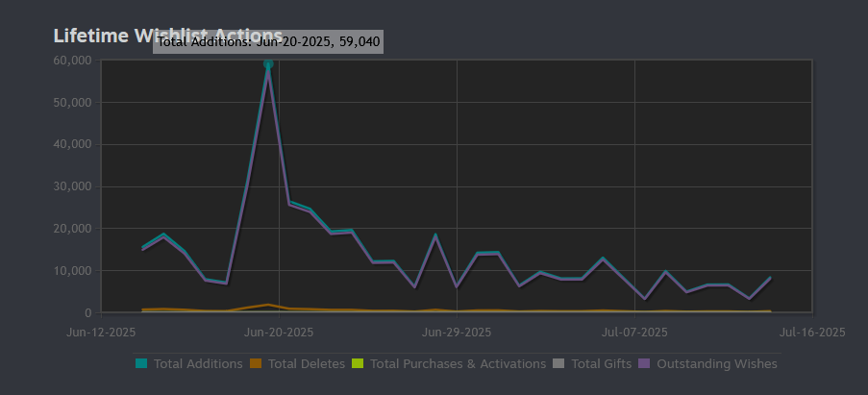Select Total Purchases & Activations legend label
Image resolution: width=868 pixels, height=395 pixels.
coord(458,364)
